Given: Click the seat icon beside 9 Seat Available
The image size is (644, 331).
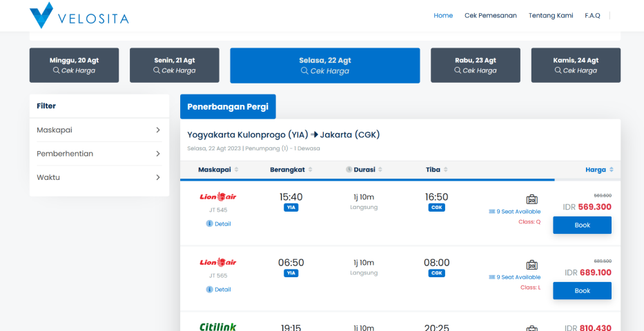Looking at the screenshot, I should pyautogui.click(x=492, y=212).
